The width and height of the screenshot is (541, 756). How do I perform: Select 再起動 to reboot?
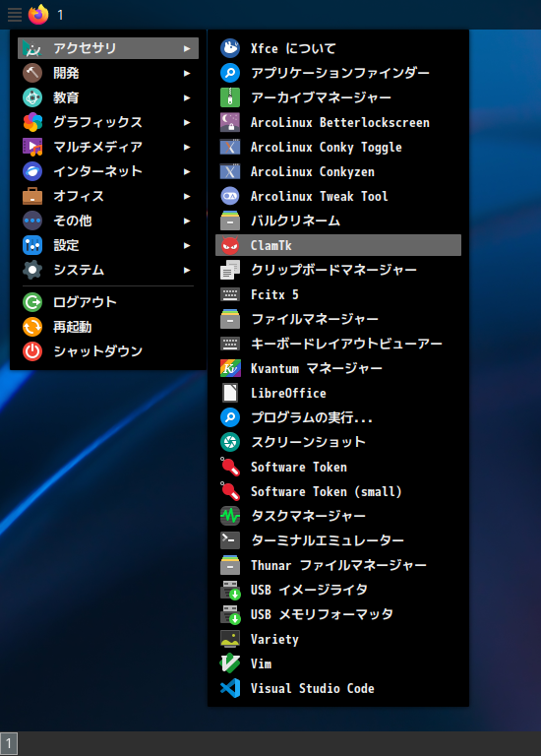(x=108, y=327)
